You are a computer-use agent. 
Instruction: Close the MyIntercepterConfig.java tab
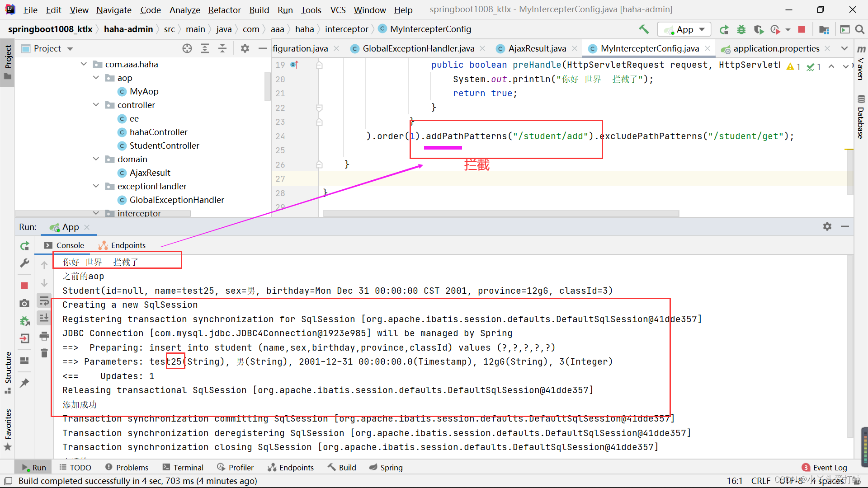708,48
